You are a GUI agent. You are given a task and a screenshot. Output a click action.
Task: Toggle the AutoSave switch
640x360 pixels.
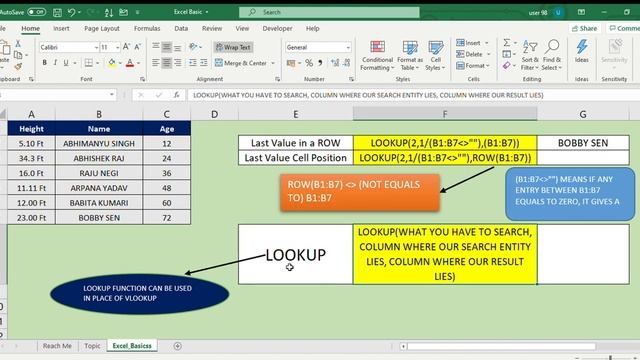[36, 12]
